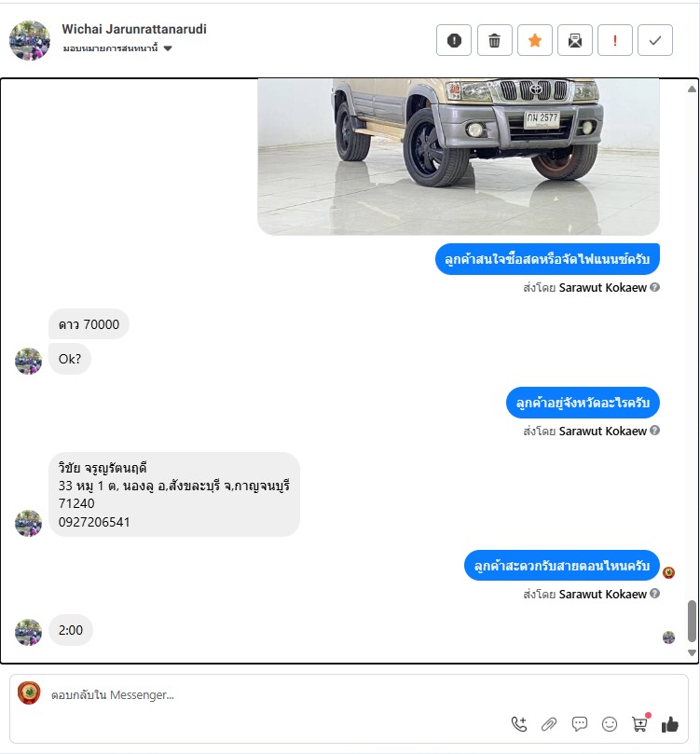Image resolution: width=700 pixels, height=754 pixels.
Task: Open saved replies speech bubble icon
Action: [x=580, y=723]
